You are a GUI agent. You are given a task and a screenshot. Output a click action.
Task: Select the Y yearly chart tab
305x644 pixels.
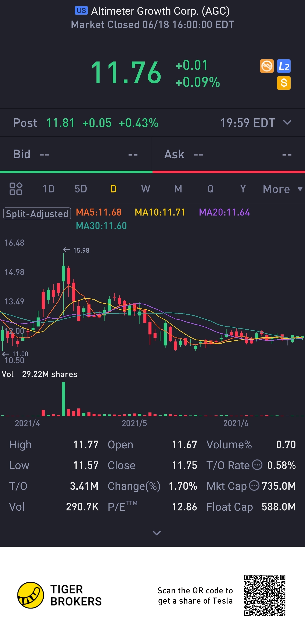(243, 189)
